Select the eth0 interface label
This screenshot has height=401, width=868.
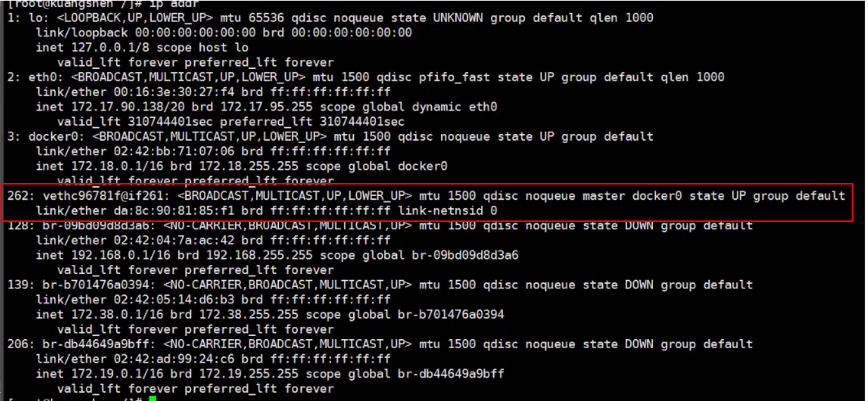[42, 77]
